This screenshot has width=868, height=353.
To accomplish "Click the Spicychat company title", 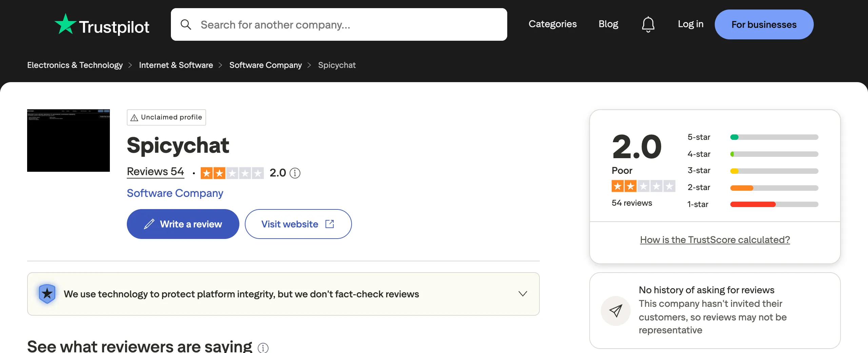I will [x=178, y=145].
